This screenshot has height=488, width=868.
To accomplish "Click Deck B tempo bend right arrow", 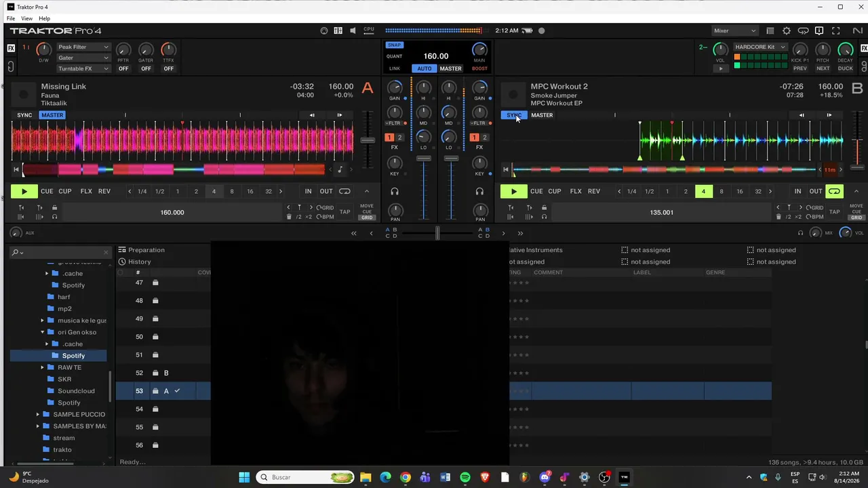I will pos(829,115).
